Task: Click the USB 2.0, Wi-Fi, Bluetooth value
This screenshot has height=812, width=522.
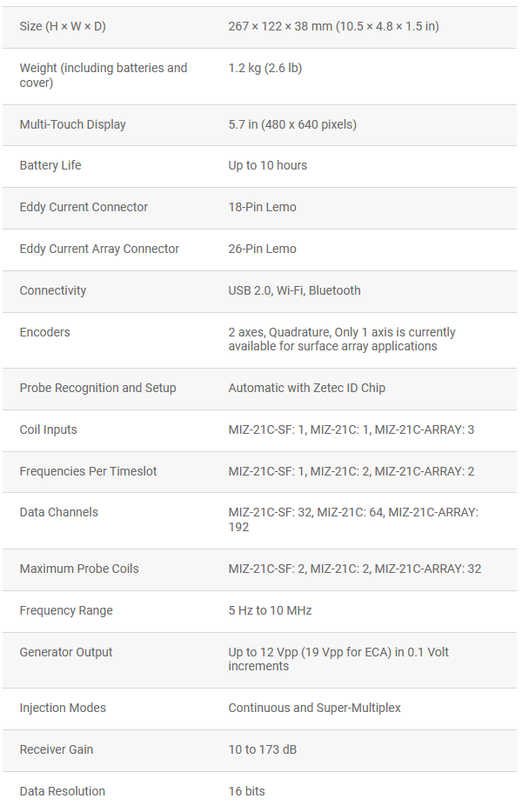Action: click(294, 290)
